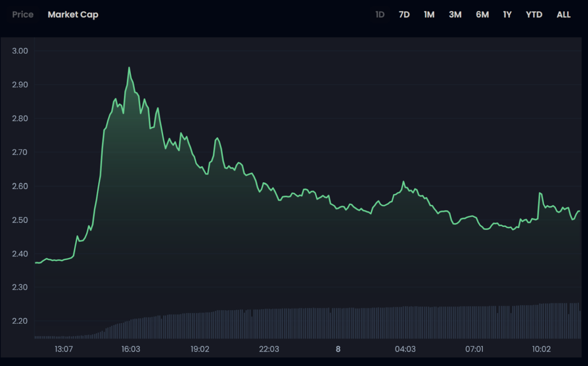Click the 2.50 price axis label
This screenshot has height=366, width=588.
(20, 220)
